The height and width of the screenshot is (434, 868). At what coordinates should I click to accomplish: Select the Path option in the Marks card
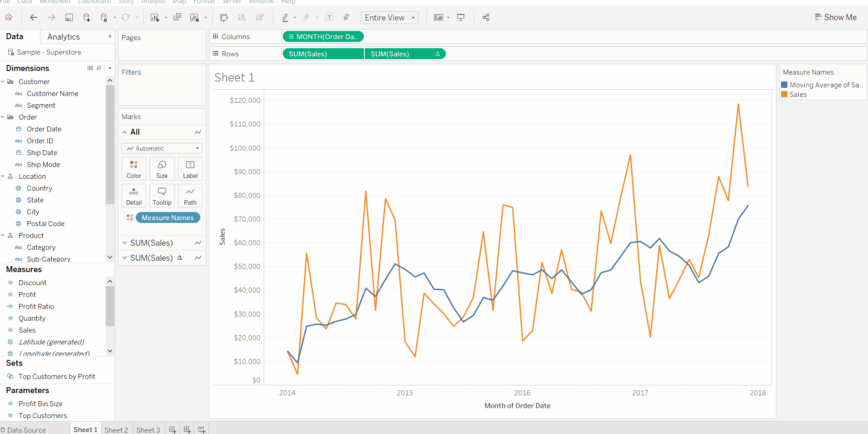coord(190,196)
